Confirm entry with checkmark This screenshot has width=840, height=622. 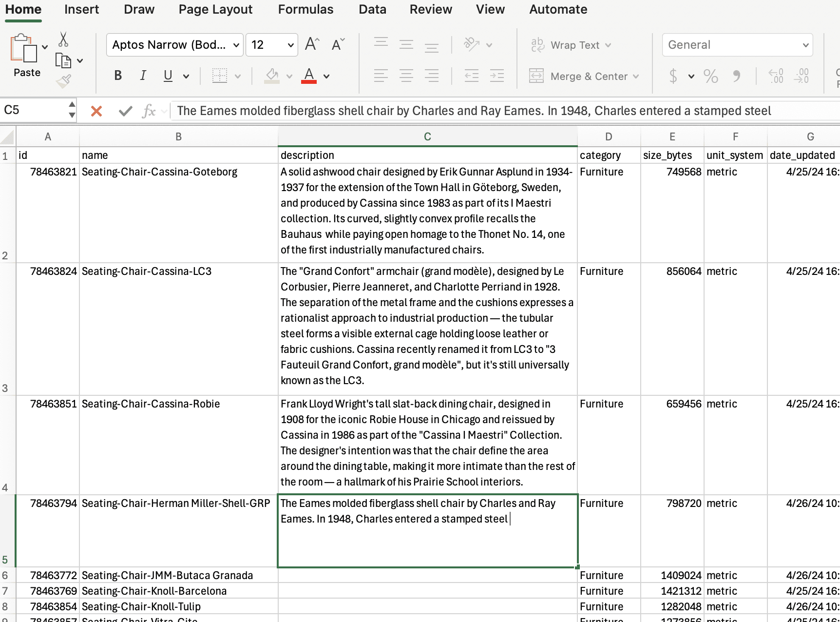125,111
